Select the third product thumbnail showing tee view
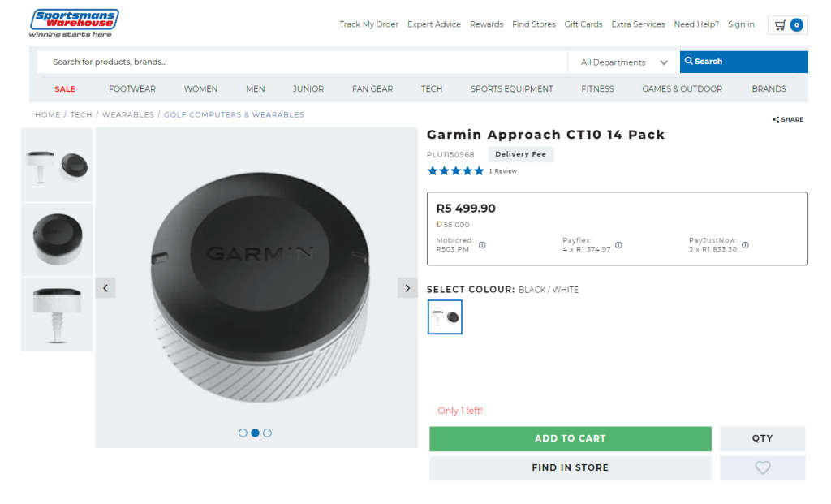The image size is (831, 504). [x=56, y=314]
